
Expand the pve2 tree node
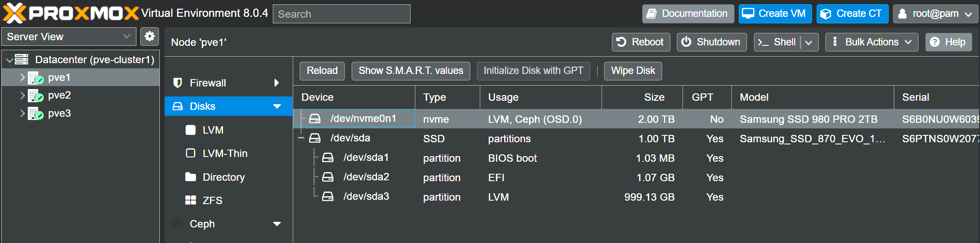(22, 96)
